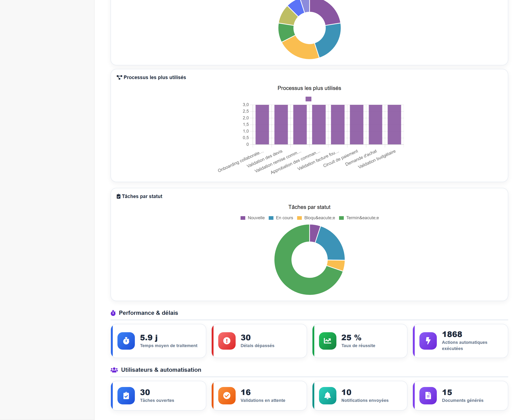
Task: Click the green chart icon for Taux de réussite
Action: 327,341
